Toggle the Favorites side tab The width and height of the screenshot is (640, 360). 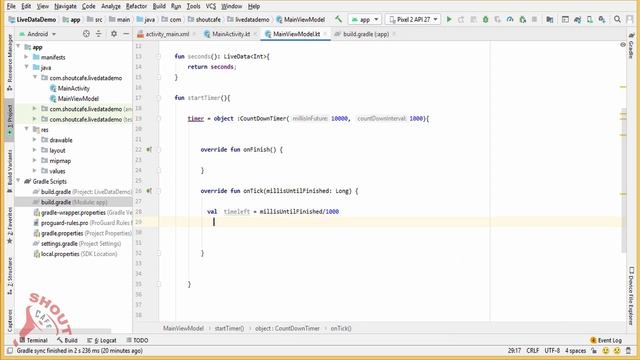9,225
